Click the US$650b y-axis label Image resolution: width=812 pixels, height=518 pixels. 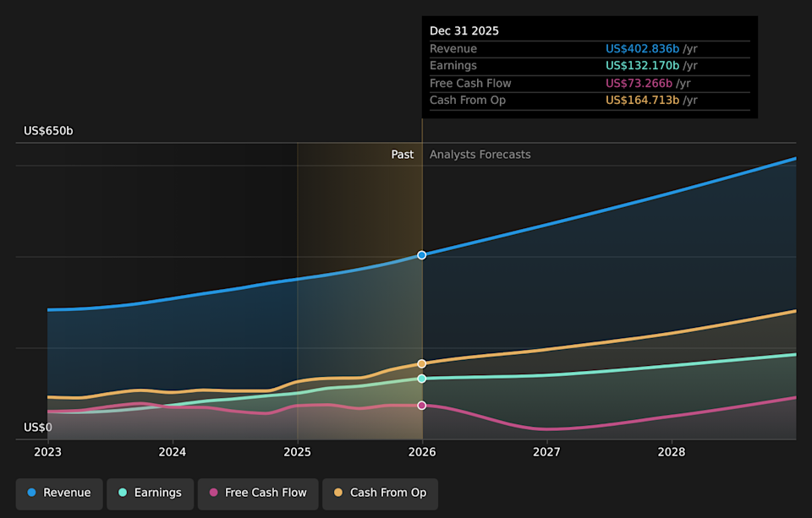(48, 131)
